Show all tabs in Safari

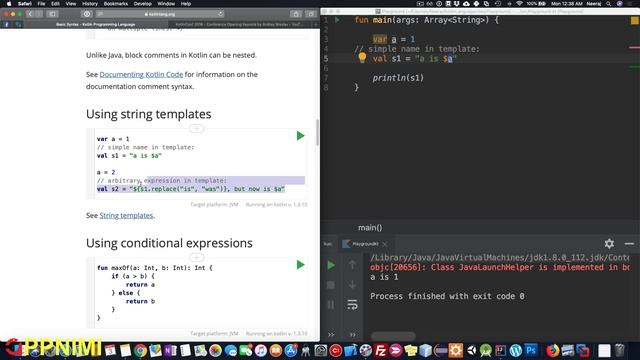[311, 14]
